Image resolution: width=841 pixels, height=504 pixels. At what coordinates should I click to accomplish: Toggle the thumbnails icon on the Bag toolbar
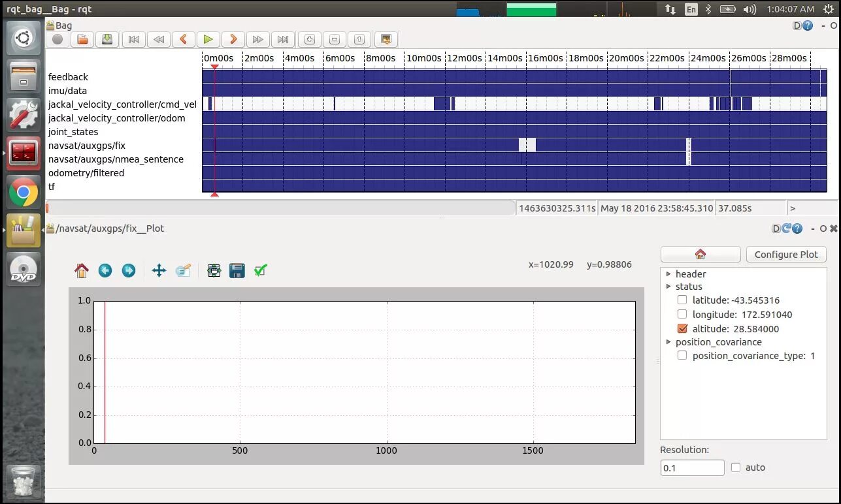(386, 39)
